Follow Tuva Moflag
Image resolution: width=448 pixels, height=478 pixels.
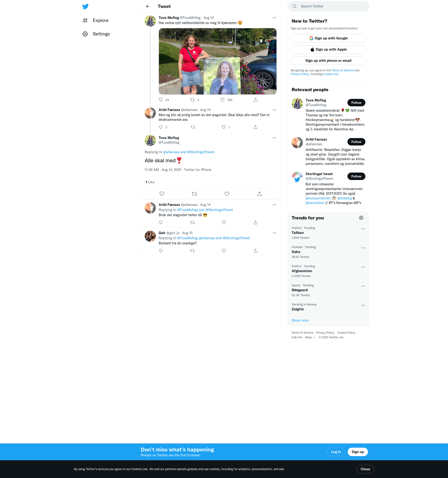tap(356, 103)
